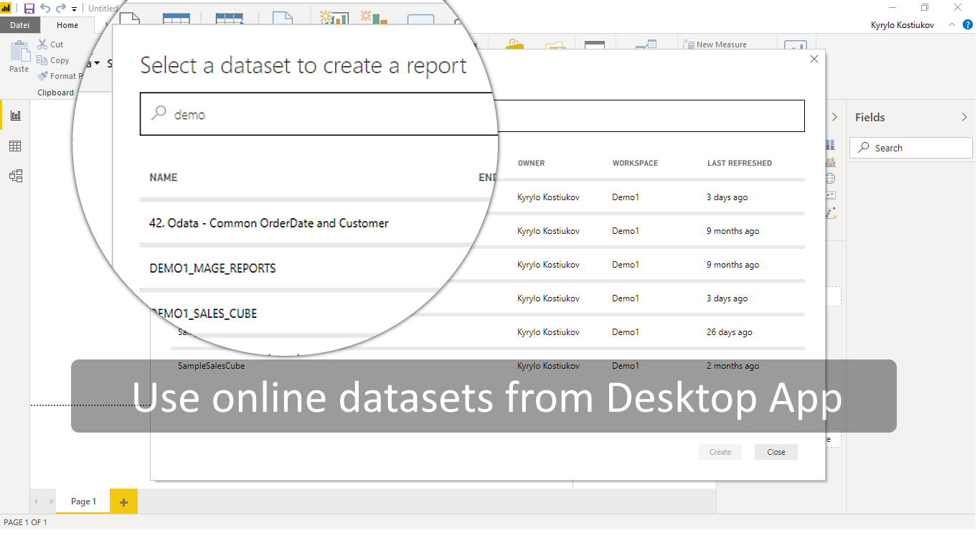Click the demo dataset search field
The image size is (980, 551).
click(323, 114)
